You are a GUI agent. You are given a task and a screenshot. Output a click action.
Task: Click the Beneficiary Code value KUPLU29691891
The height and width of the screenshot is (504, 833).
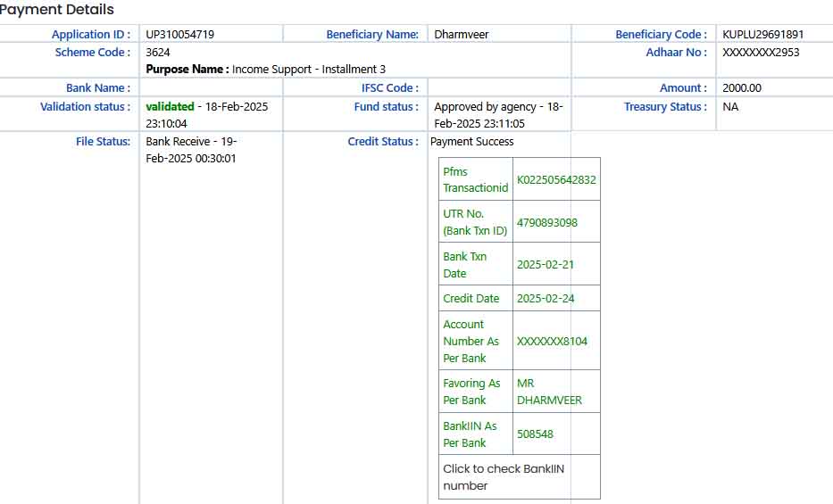762,35
